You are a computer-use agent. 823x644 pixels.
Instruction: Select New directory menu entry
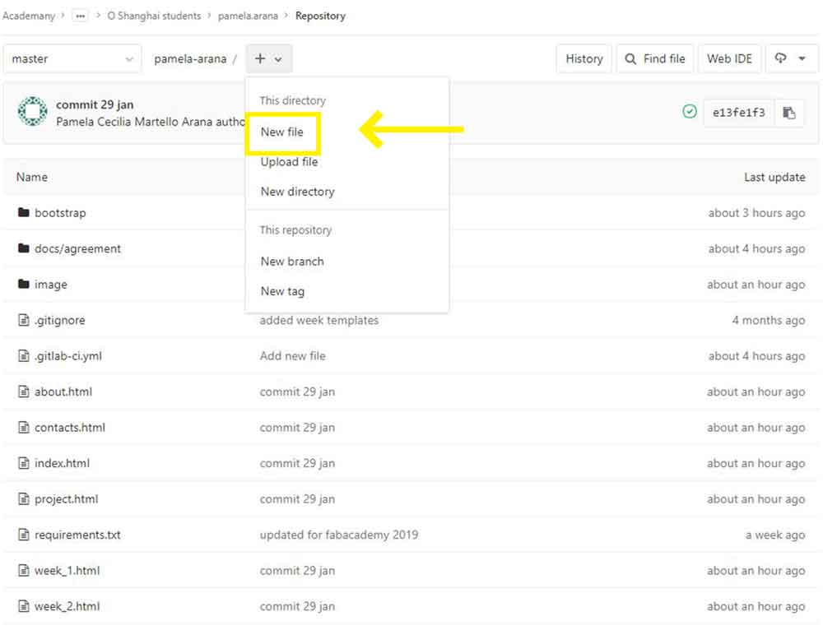pos(297,192)
